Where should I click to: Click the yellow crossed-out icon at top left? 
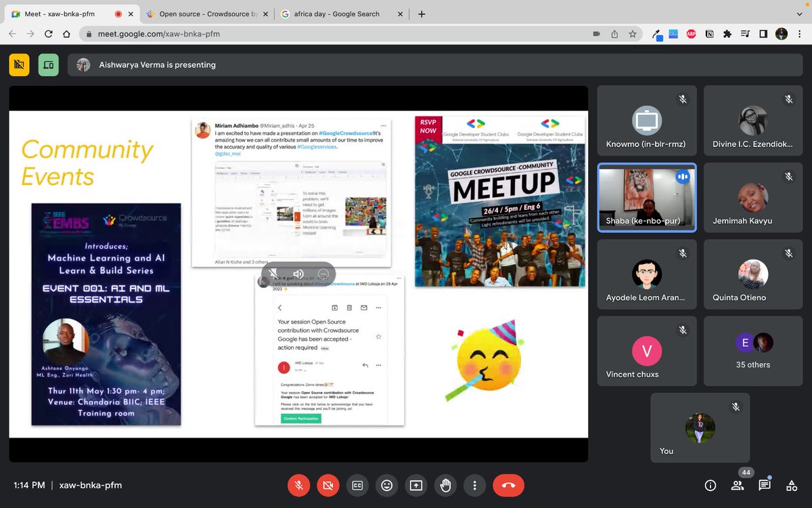19,65
